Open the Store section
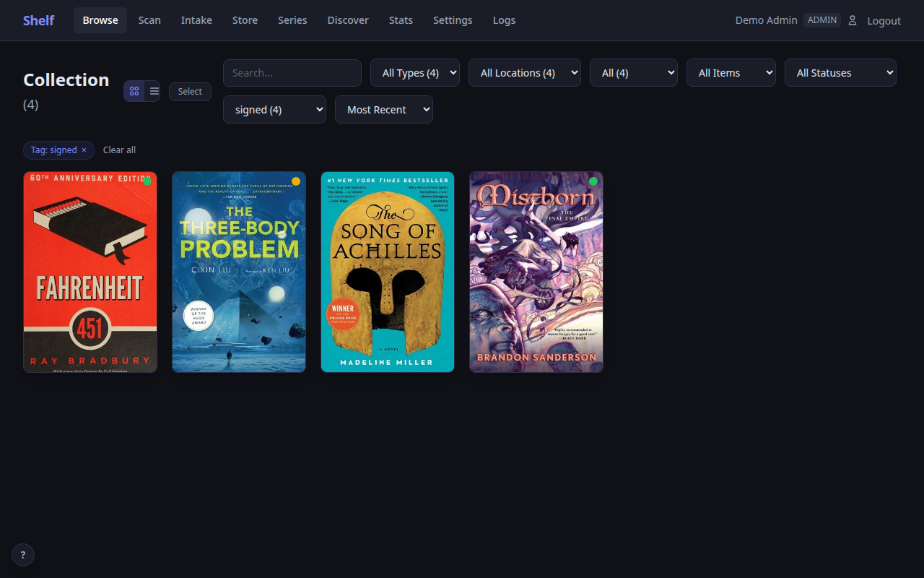The width and height of the screenshot is (924, 578). click(245, 20)
